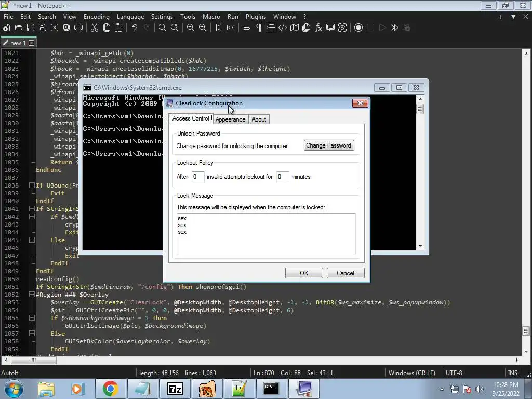The image size is (532, 399).
Task: Click the Save All toolbar icon
Action: pyautogui.click(x=43, y=28)
